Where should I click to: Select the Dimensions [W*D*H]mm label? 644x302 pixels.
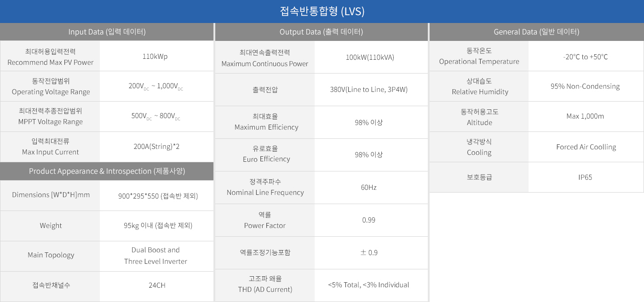pyautogui.click(x=51, y=195)
